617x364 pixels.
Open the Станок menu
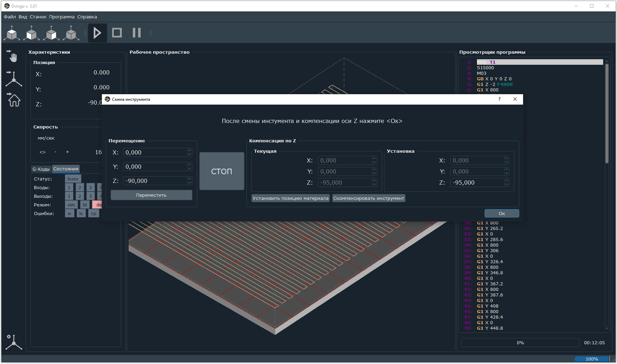click(38, 17)
